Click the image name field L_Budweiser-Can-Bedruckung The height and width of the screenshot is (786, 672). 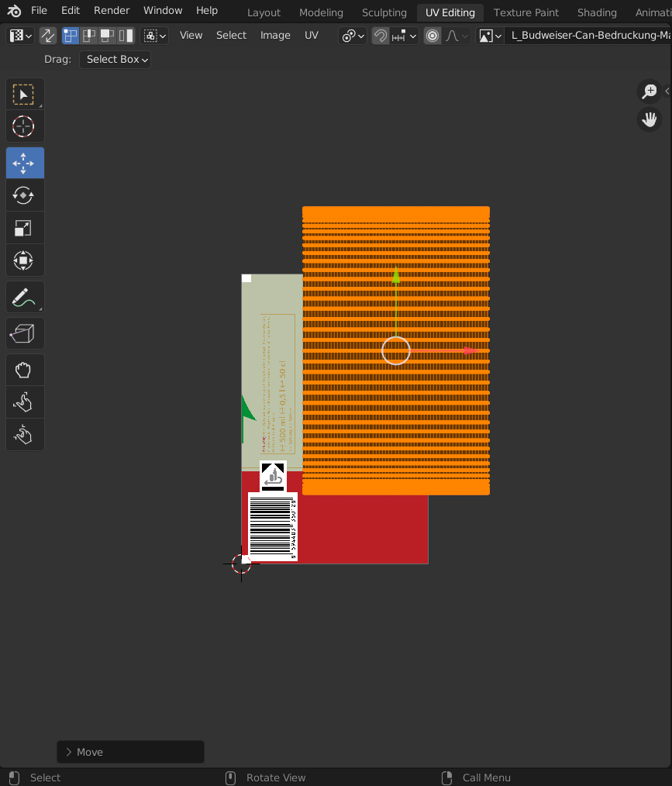coord(589,36)
